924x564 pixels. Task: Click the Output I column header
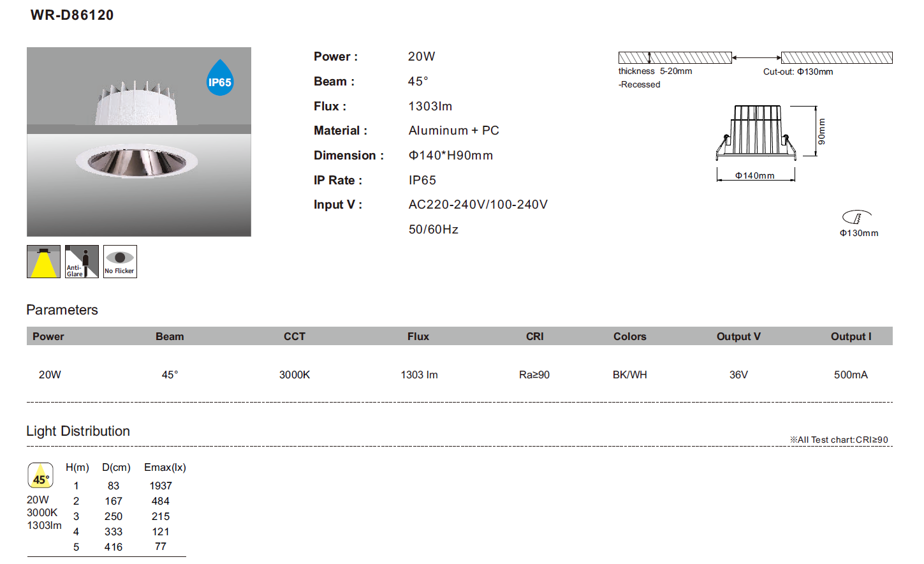pos(851,337)
